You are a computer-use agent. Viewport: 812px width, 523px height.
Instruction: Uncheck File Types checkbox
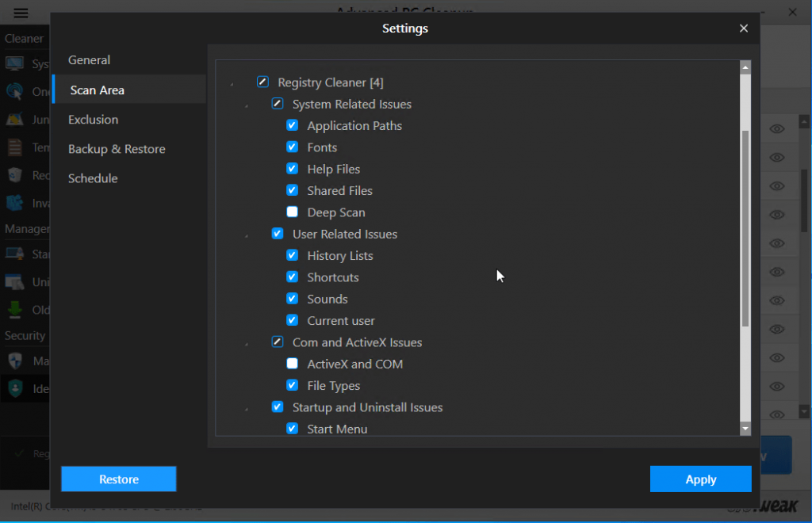tap(292, 385)
